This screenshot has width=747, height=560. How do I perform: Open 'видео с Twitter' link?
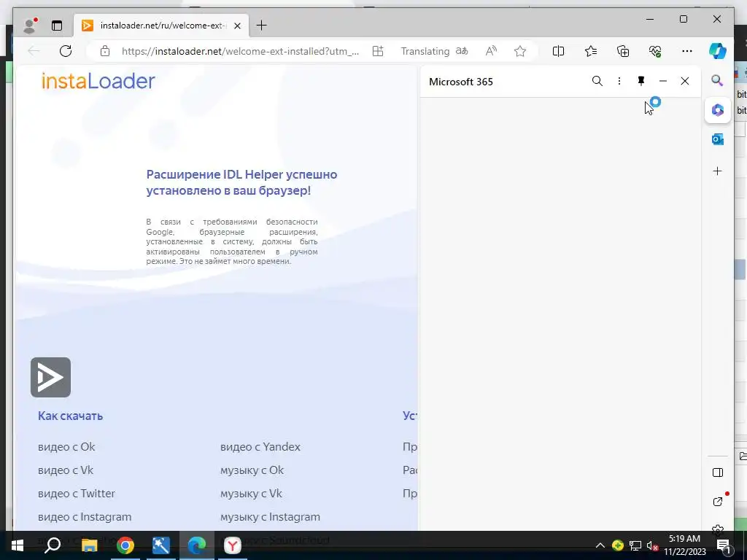coord(76,494)
